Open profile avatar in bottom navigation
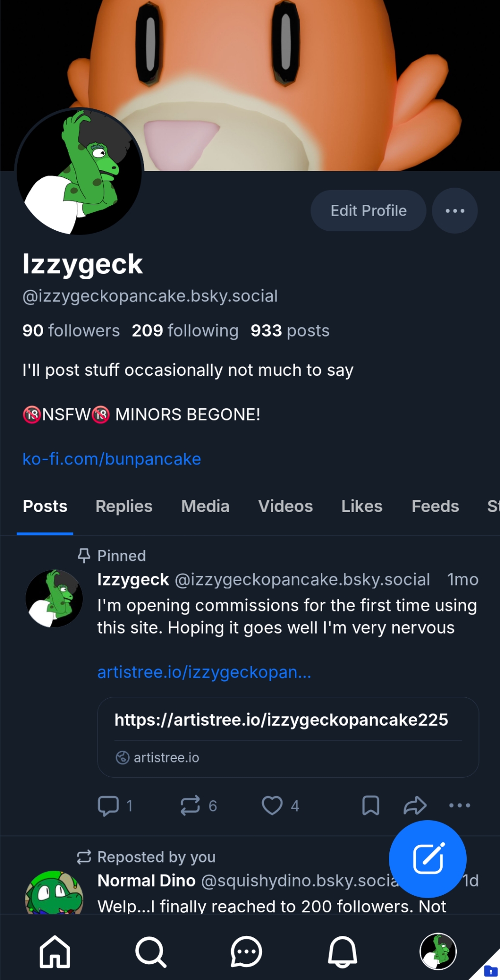The height and width of the screenshot is (980, 500). 438,952
